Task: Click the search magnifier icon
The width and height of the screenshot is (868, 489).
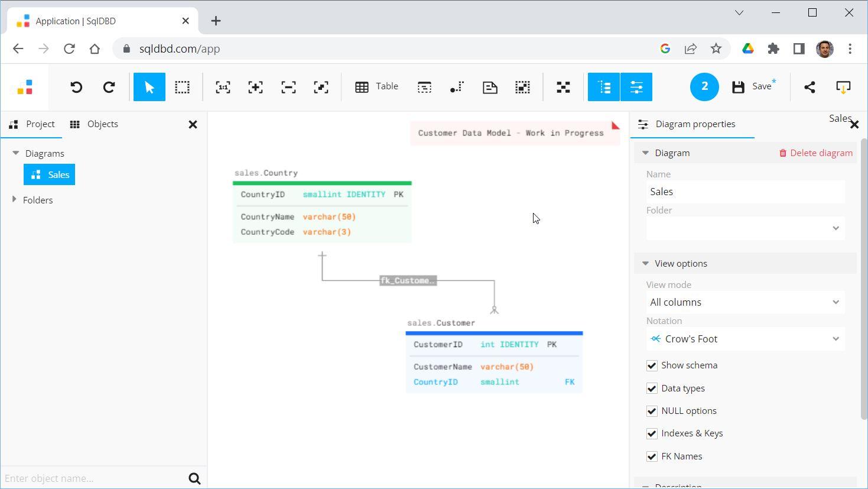Action: tap(194, 478)
